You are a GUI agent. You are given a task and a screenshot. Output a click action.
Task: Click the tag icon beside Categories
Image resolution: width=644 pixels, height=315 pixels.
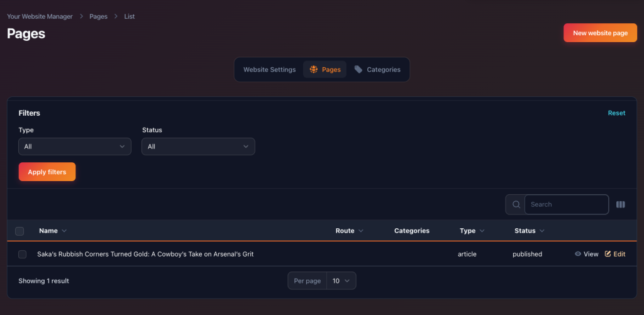click(358, 70)
